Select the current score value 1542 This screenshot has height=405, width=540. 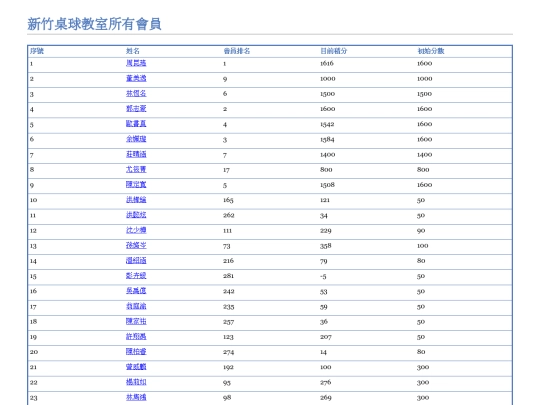pyautogui.click(x=327, y=124)
